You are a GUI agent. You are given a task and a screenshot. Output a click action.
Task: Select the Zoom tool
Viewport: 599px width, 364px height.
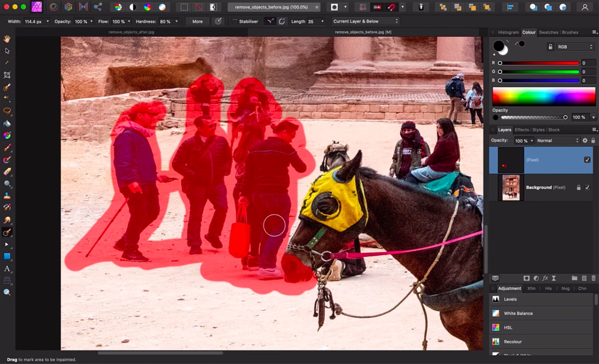tap(7, 292)
